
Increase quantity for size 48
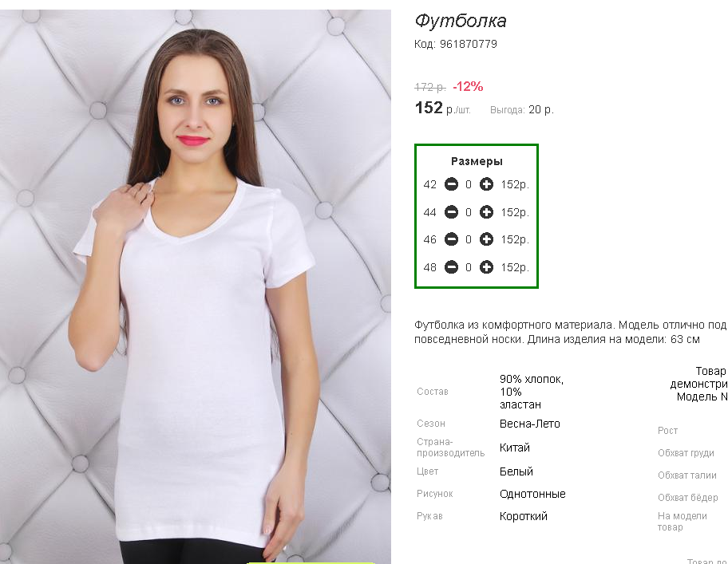(x=486, y=267)
